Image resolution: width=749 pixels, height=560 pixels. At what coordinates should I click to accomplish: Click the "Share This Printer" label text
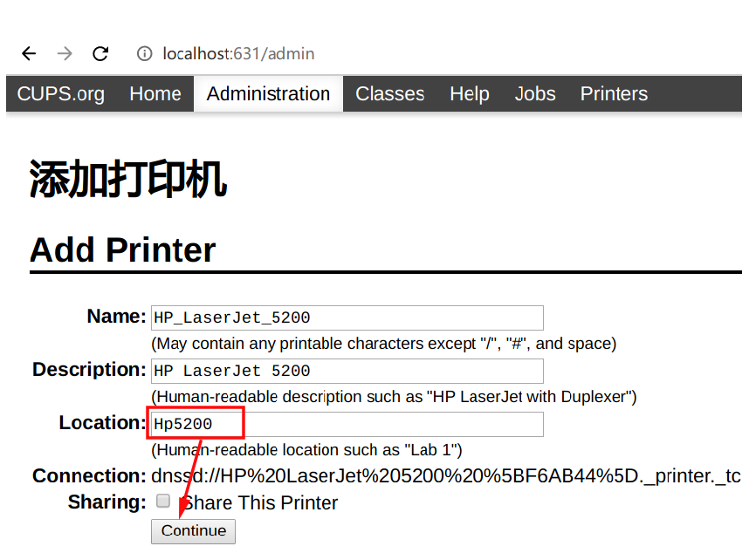260,503
